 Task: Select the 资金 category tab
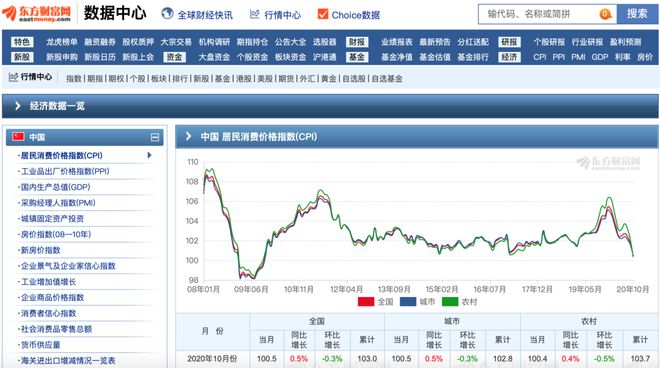[174, 57]
